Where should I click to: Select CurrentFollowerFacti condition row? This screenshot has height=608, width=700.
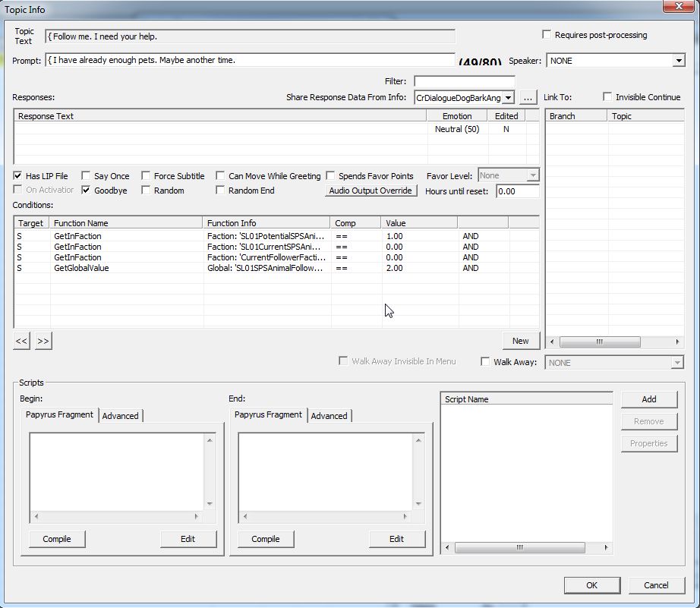click(276, 257)
